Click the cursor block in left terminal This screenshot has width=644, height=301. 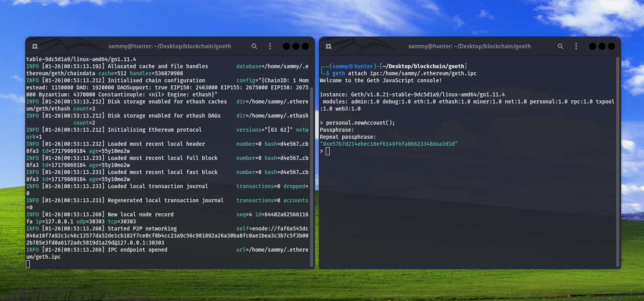[28, 264]
